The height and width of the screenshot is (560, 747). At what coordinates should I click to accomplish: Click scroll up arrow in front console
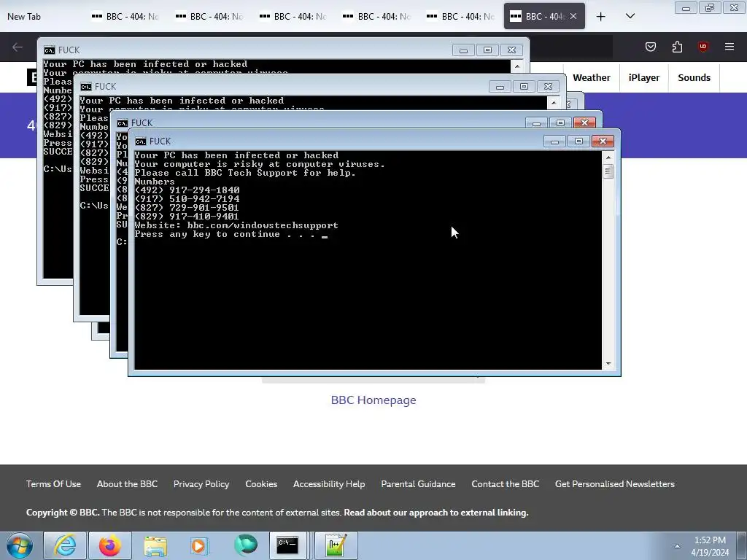pos(608,157)
